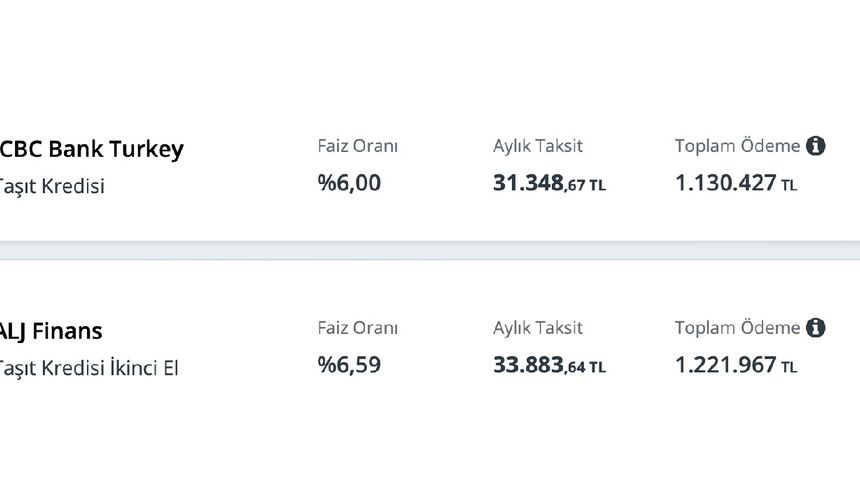Click the gray divider between the loan cards

(430, 251)
